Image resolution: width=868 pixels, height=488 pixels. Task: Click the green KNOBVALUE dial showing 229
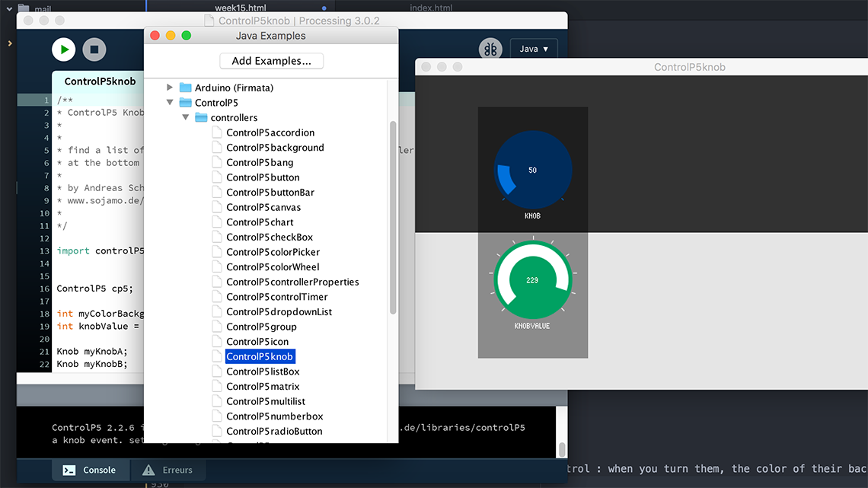tap(532, 280)
